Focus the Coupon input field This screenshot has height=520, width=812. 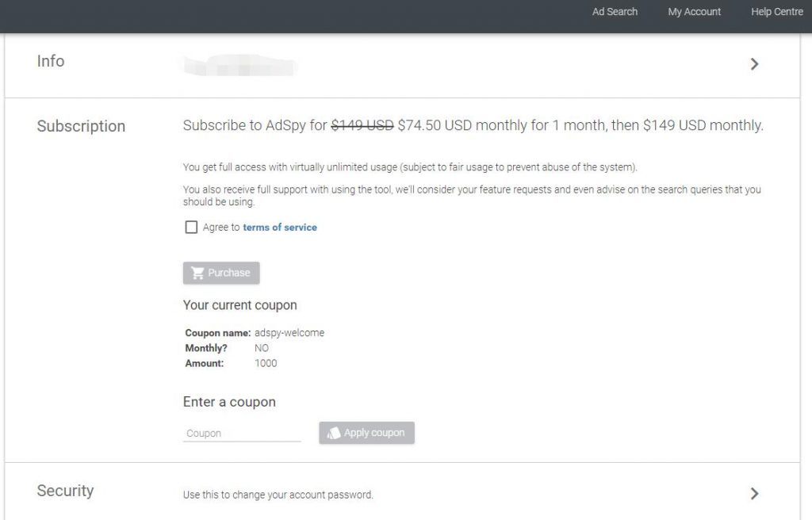tap(242, 433)
